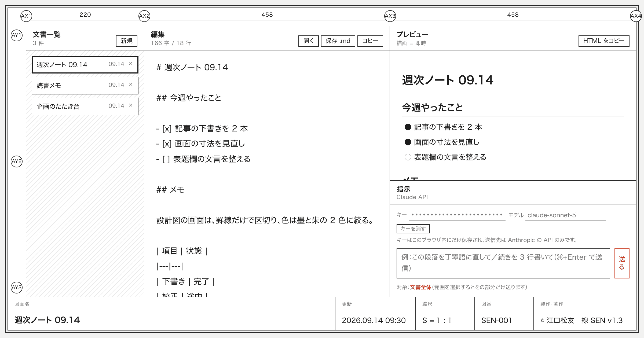
Task: Select the AY2 row marker
Action: point(17,161)
